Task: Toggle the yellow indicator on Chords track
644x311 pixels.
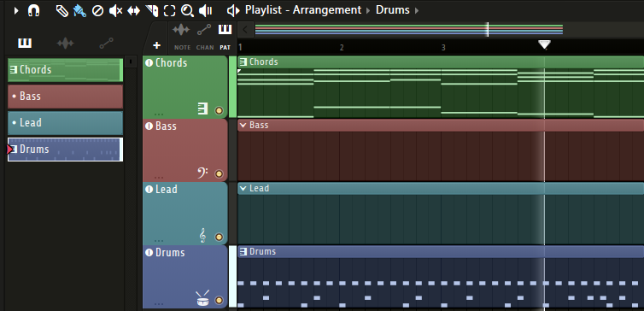Action: pyautogui.click(x=219, y=110)
